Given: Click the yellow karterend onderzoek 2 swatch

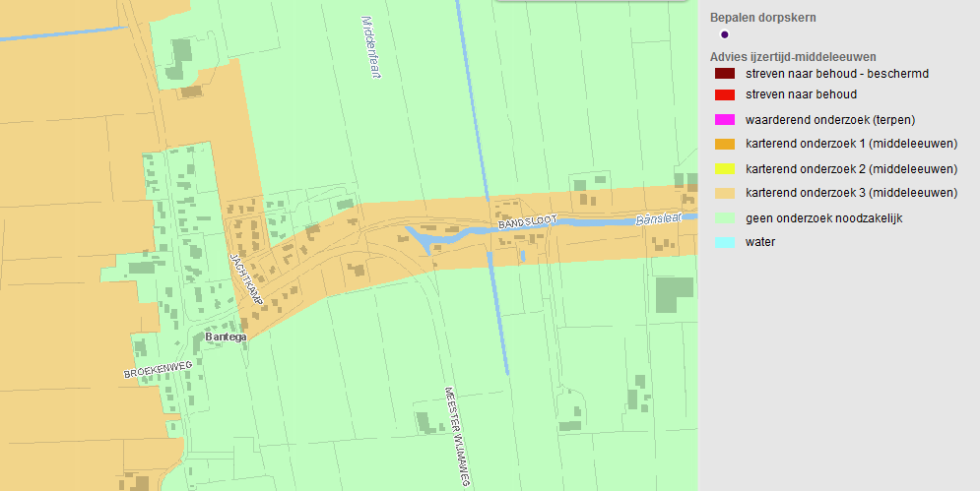Looking at the screenshot, I should pos(724,168).
